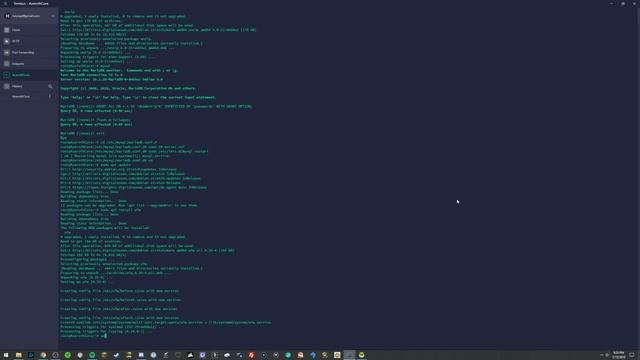The height and width of the screenshot is (360, 640).
Task: Click the Snippets icon in sidebar
Action: coord(7,64)
